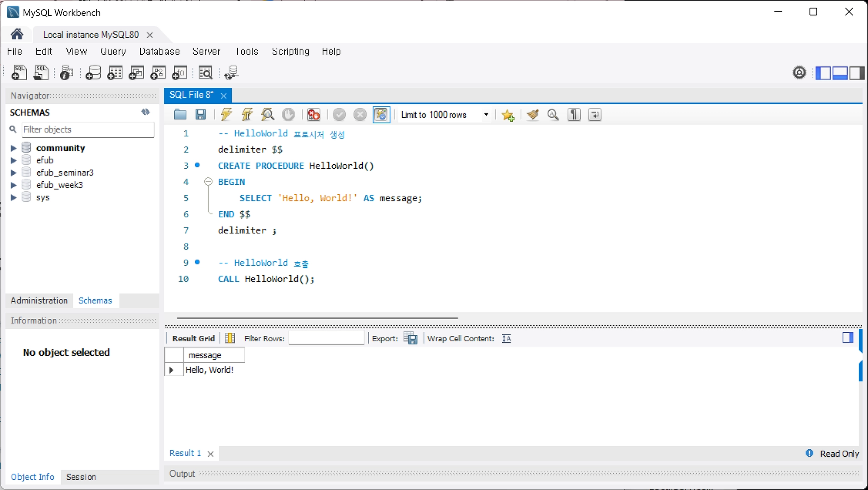The image size is (868, 490).
Task: Click the Filter Rows input field
Action: pos(326,338)
